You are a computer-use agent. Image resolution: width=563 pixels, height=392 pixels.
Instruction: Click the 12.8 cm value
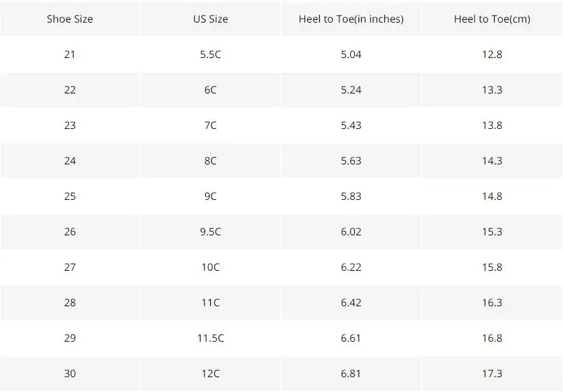point(492,55)
